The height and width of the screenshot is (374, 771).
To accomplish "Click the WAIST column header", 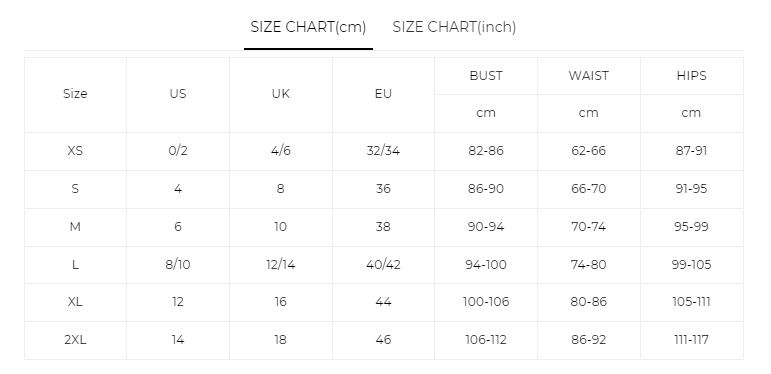I will click(x=589, y=76).
